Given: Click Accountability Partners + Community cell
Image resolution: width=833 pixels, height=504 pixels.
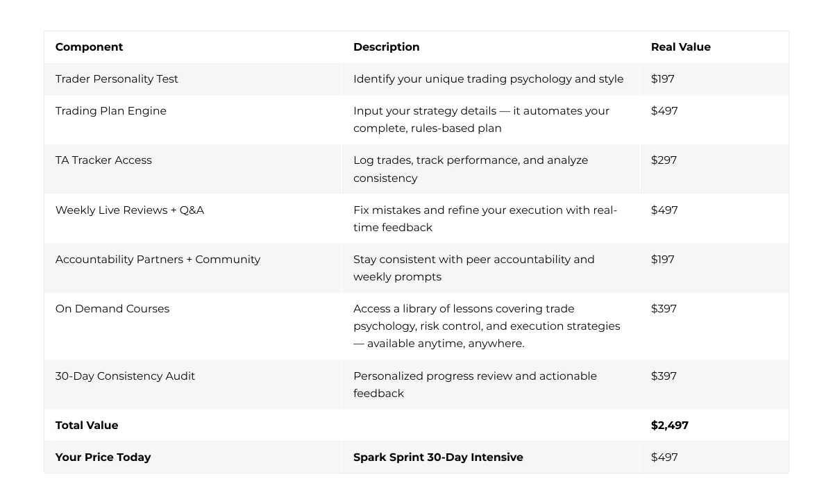Looking at the screenshot, I should point(158,260).
